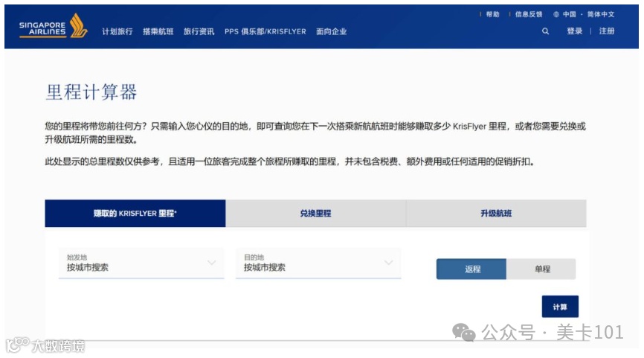644x358 pixels.
Task: Open the 计划旅行 menu
Action: point(117,32)
